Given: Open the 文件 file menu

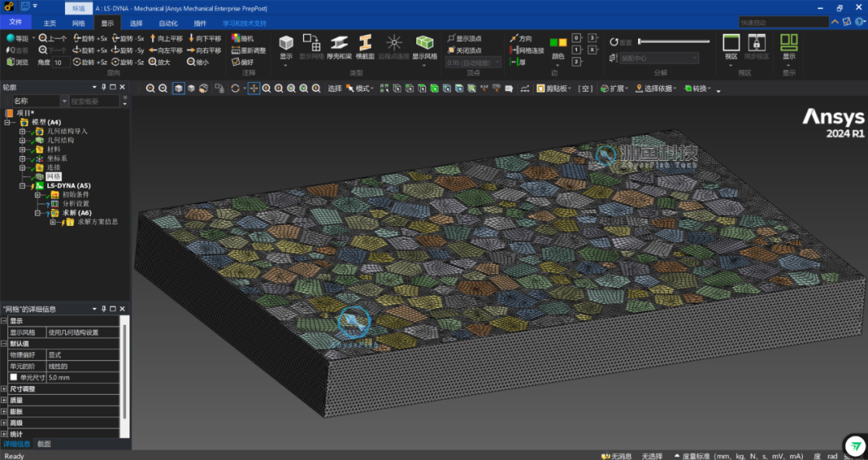Looking at the screenshot, I should pyautogui.click(x=15, y=23).
